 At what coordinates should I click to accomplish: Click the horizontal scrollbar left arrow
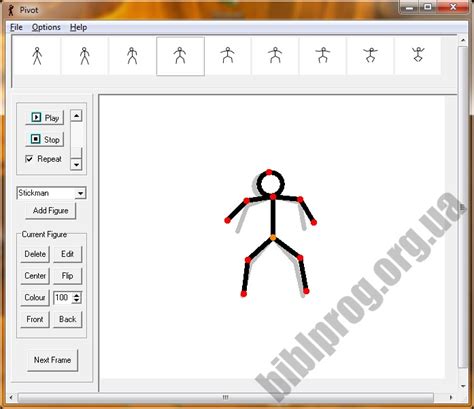[x=11, y=397]
